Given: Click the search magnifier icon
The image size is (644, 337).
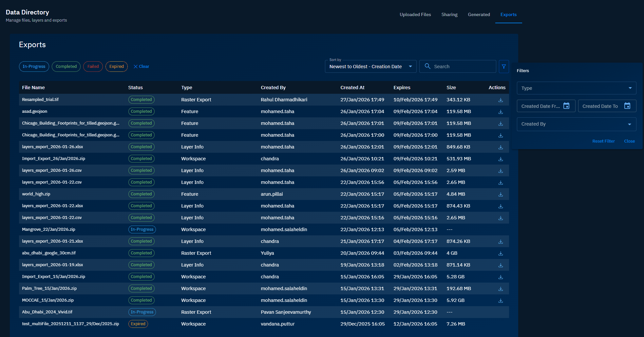Looking at the screenshot, I should (x=427, y=66).
